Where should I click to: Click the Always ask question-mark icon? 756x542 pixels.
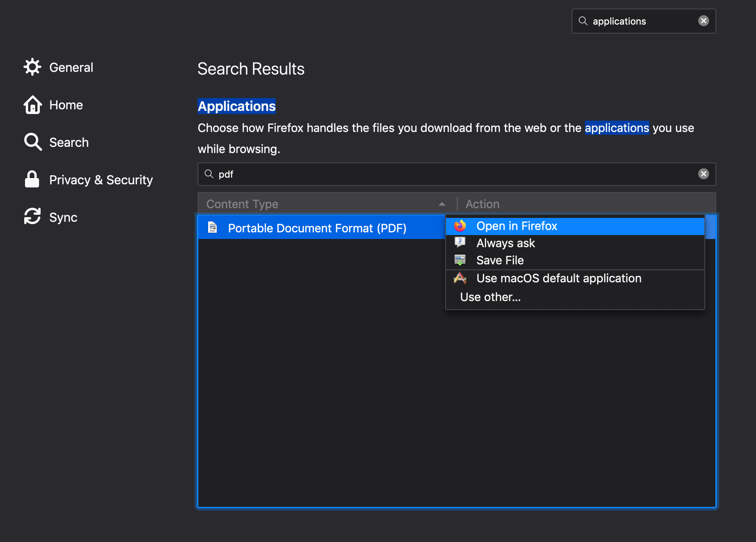(x=460, y=242)
